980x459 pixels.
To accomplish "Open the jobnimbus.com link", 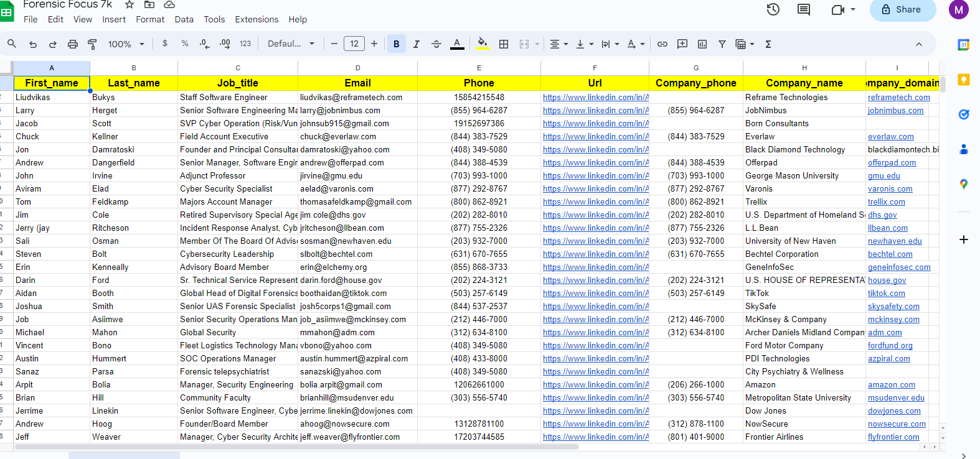I will tap(895, 110).
